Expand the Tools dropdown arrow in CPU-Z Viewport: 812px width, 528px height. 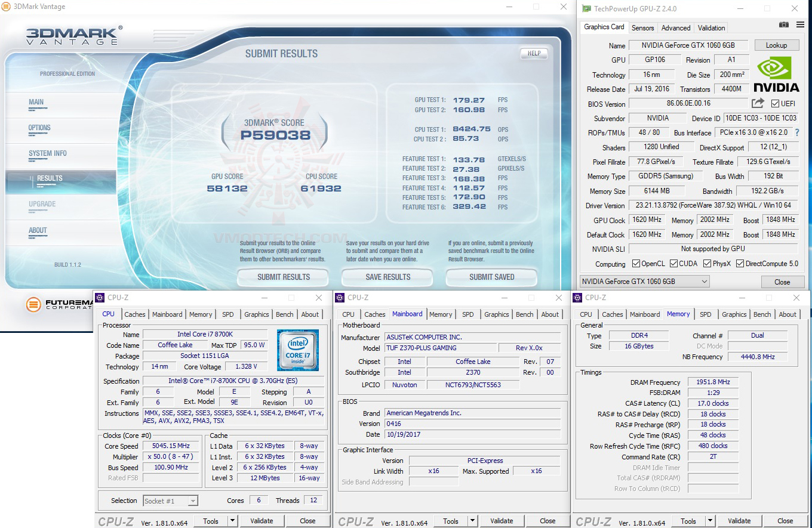(232, 520)
